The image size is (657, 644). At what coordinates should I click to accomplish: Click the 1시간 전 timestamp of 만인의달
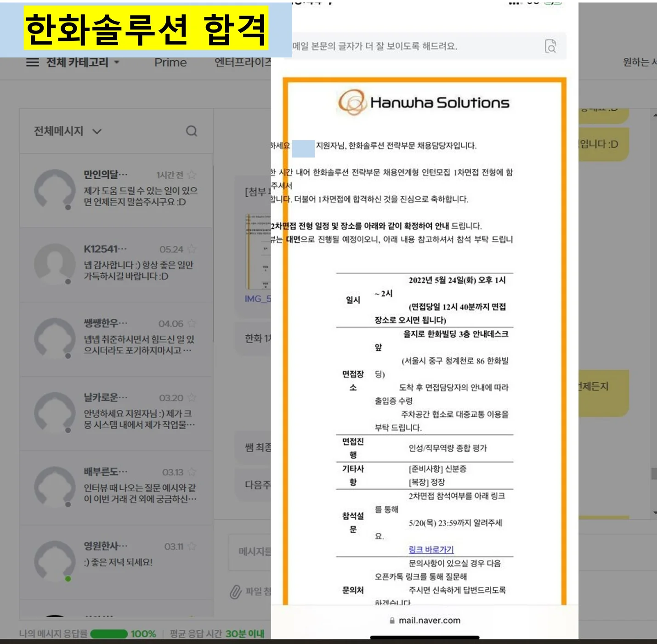point(170,175)
